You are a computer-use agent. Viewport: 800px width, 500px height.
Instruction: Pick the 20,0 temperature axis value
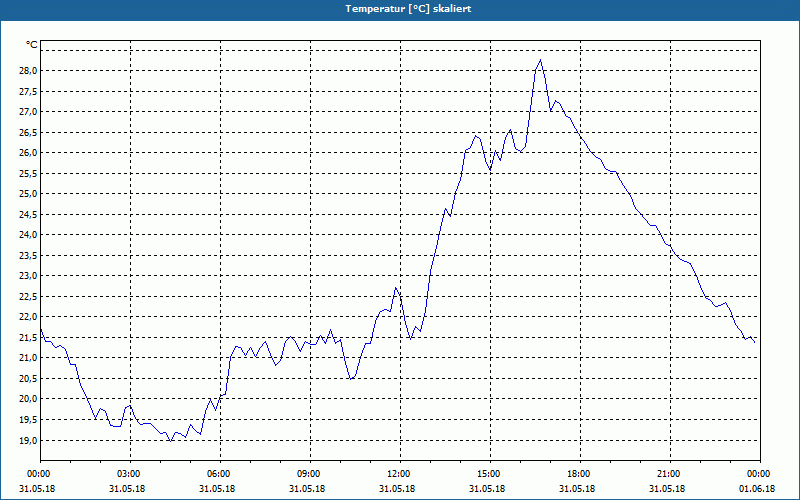[x=29, y=399]
